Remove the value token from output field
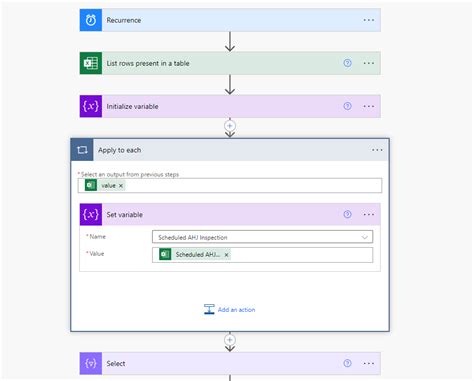 tap(121, 186)
